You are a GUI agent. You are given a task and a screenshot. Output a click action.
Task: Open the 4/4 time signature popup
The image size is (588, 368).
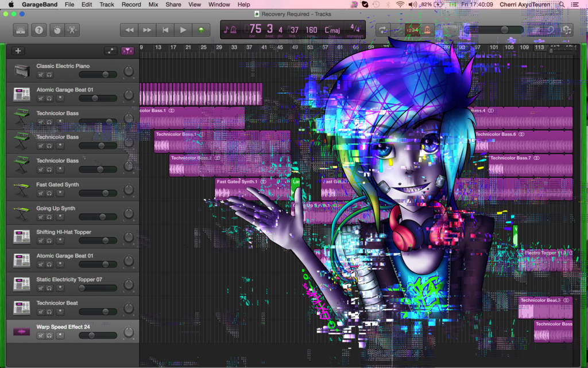pyautogui.click(x=355, y=29)
